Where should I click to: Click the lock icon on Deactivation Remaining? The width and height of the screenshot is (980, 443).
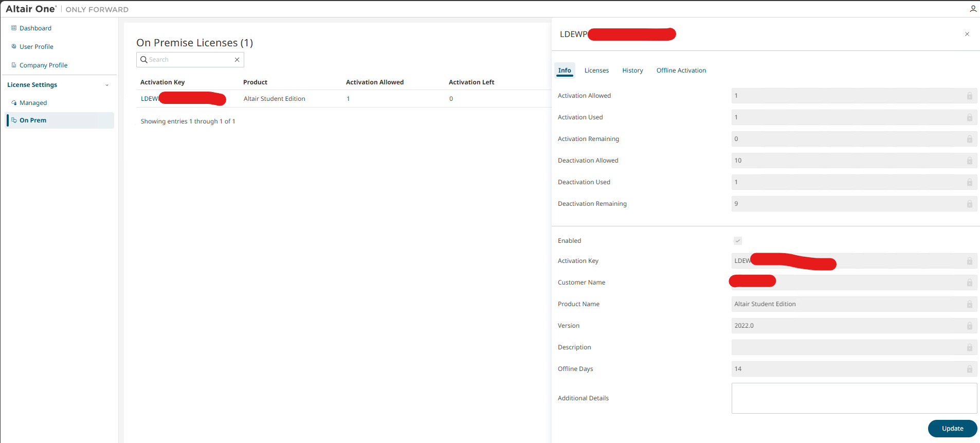click(x=970, y=204)
